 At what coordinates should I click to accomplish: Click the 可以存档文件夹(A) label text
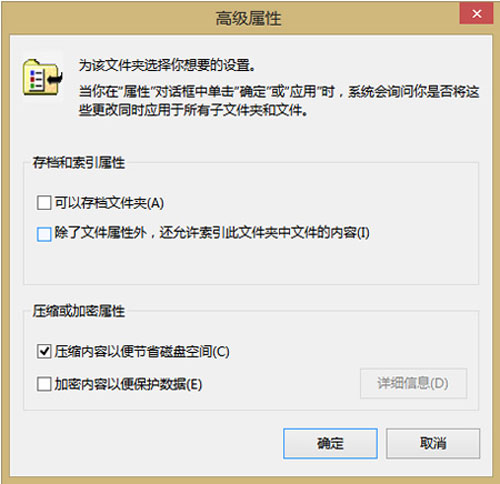pos(109,203)
